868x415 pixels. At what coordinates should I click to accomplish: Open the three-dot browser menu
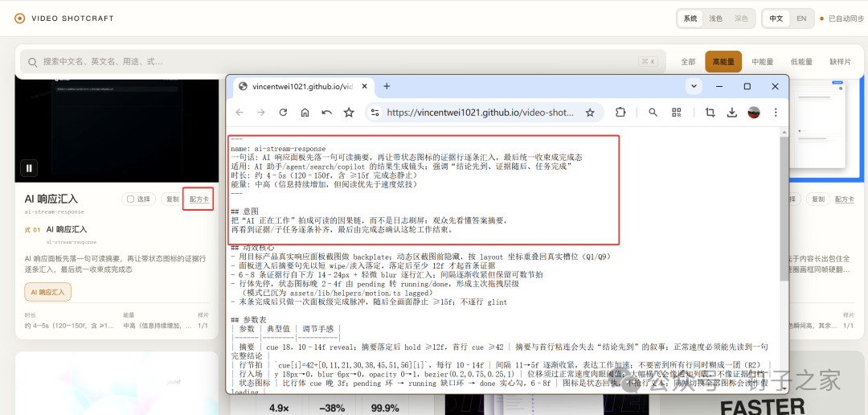[776, 113]
